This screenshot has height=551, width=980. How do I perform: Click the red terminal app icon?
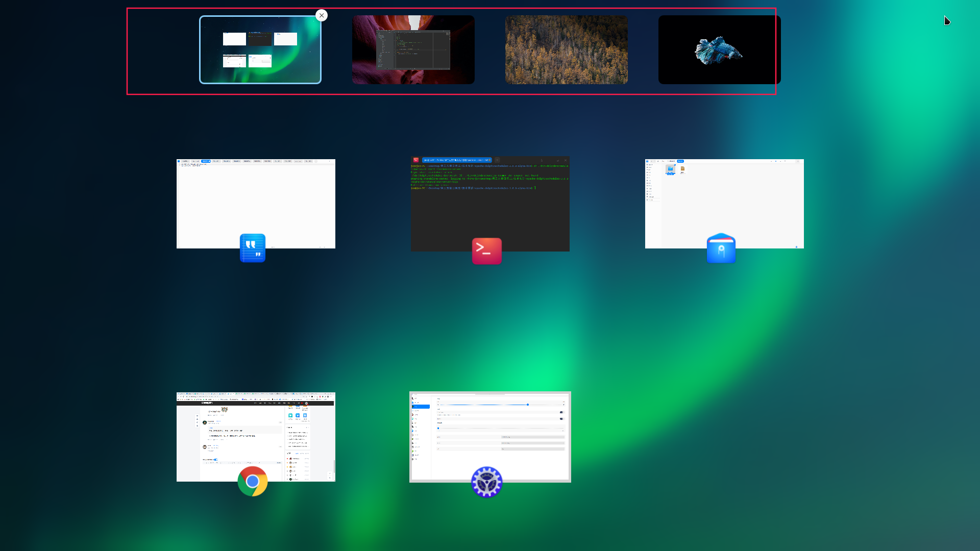tap(486, 251)
